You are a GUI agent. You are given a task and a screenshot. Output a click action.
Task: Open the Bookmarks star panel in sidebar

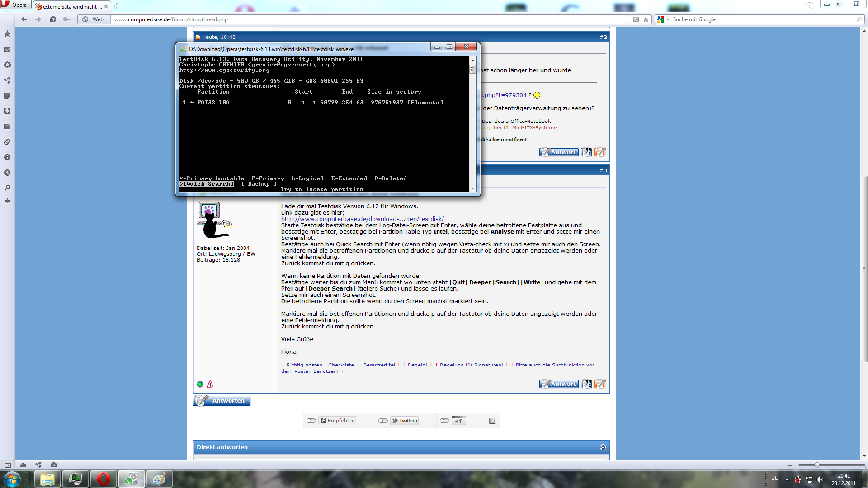pos(7,34)
